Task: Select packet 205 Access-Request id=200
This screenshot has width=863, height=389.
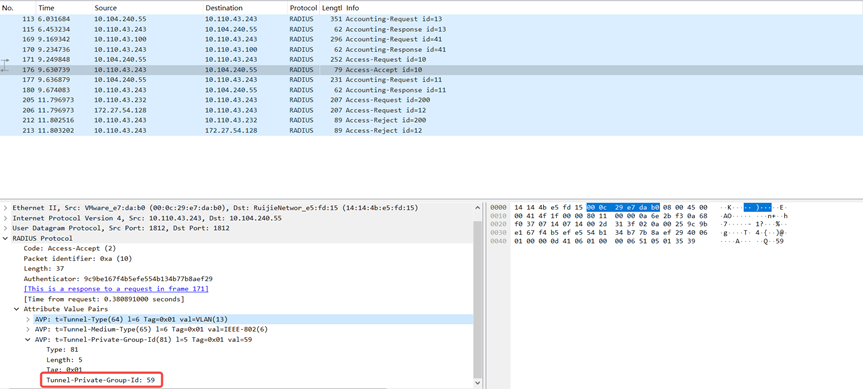Action: (x=432, y=100)
